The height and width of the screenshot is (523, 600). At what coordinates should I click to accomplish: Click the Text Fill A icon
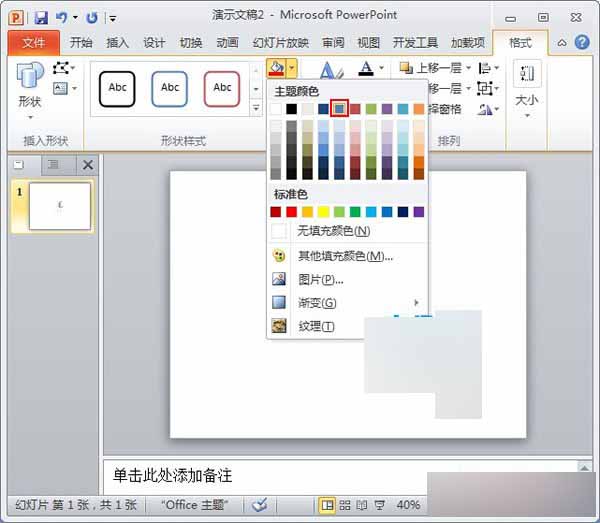pos(366,68)
